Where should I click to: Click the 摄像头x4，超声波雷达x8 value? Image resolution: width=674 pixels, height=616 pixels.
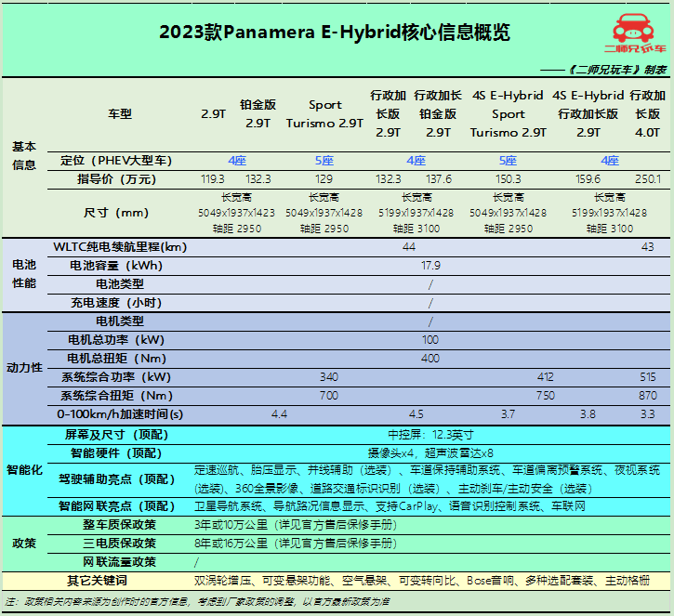[x=430, y=453]
